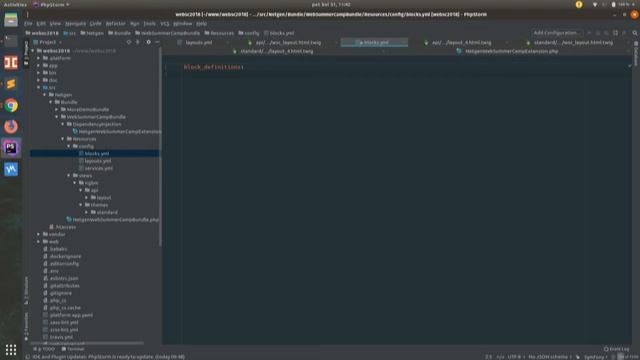Collapse the src folder in tree
The height and width of the screenshot is (360, 640).
coord(39,87)
